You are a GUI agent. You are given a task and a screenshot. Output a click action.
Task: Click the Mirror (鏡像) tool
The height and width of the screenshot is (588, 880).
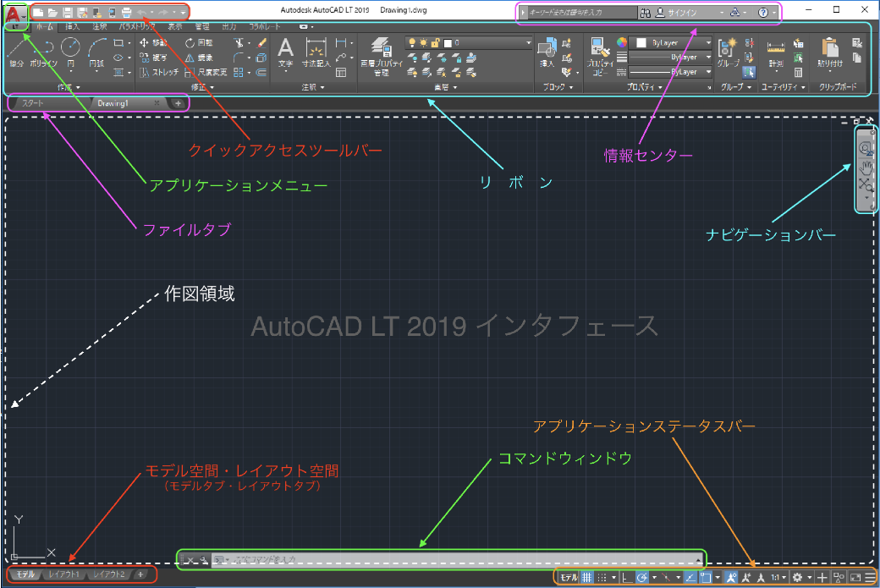[199, 58]
